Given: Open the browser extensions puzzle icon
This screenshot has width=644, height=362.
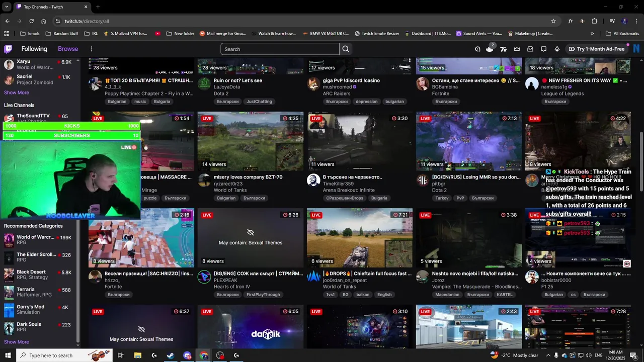Looking at the screenshot, I should pyautogui.click(x=594, y=21).
